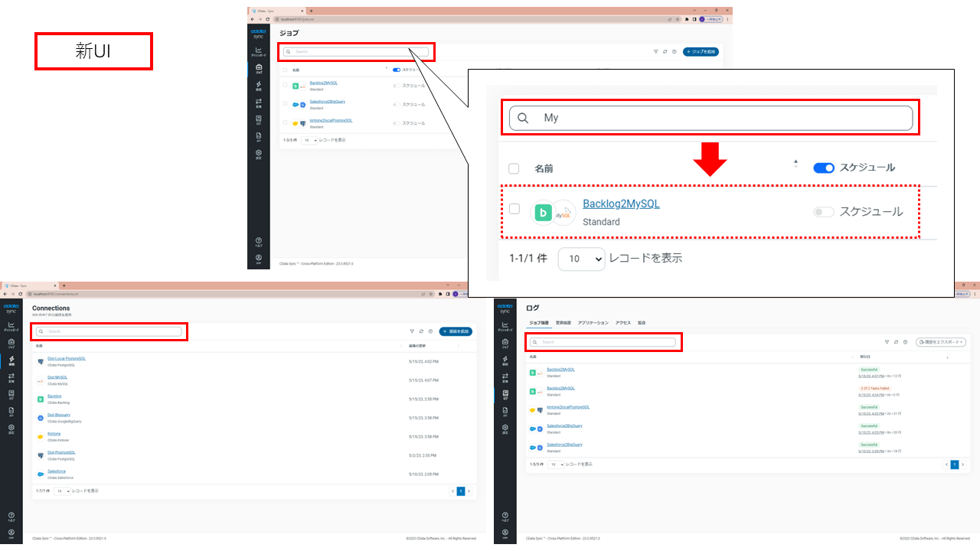Select the 変更履歴 tab on the ログ page
This screenshot has height=551, width=980.
(563, 323)
